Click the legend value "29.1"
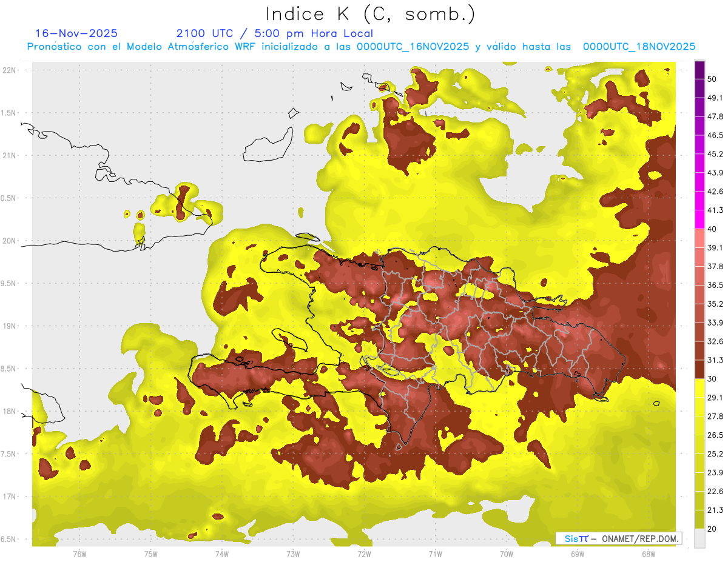Image resolution: width=728 pixels, height=562 pixels. click(715, 397)
